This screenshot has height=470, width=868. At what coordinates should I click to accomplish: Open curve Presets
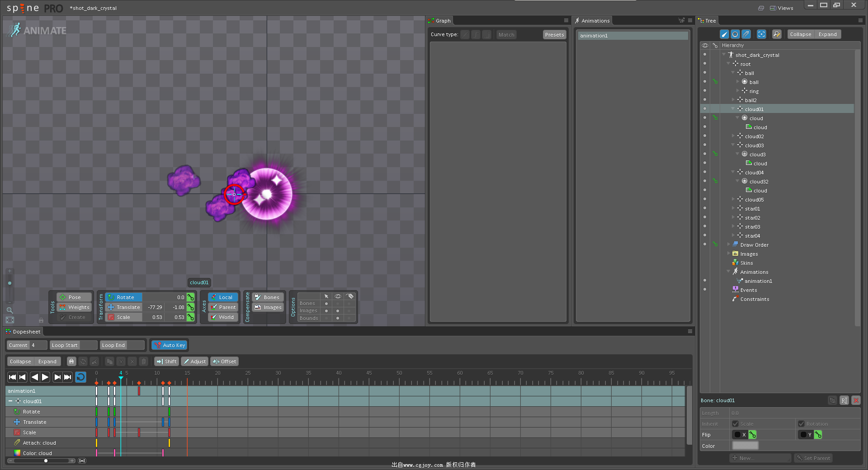pos(555,35)
